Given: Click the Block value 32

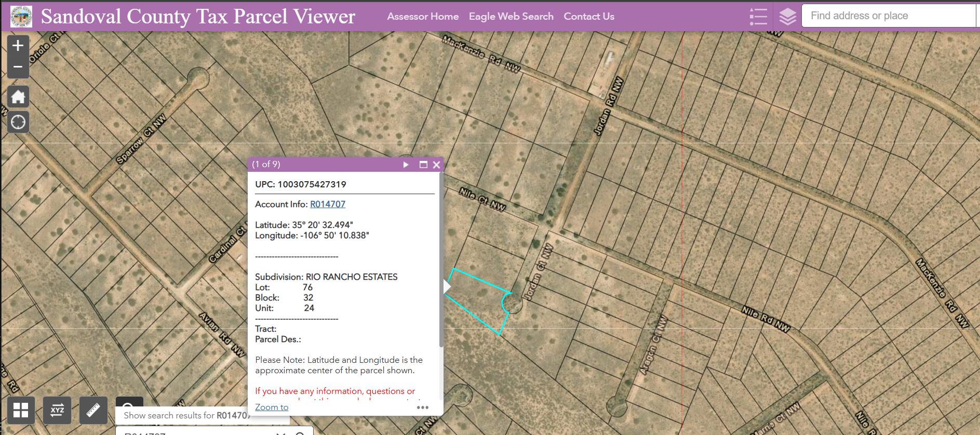Looking at the screenshot, I should [308, 297].
